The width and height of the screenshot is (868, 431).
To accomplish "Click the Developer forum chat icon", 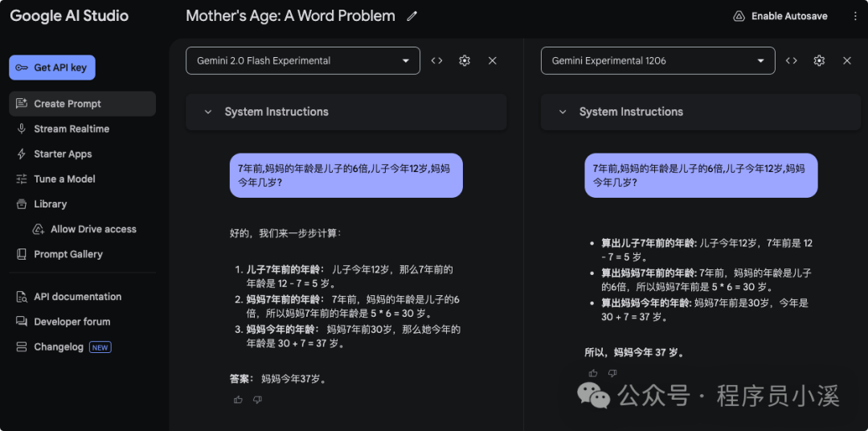I will coord(22,322).
